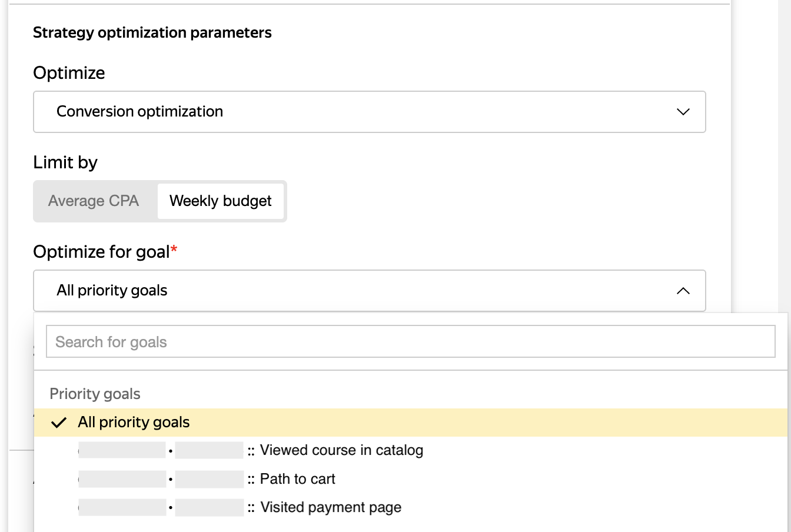Click the All priority goals combo box field
The image size is (791, 532).
(x=353, y=291)
